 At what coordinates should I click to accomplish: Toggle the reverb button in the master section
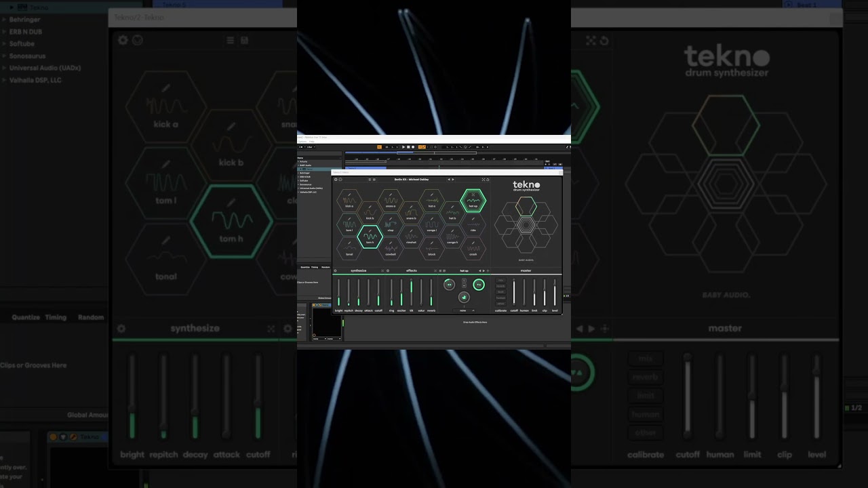(x=501, y=286)
